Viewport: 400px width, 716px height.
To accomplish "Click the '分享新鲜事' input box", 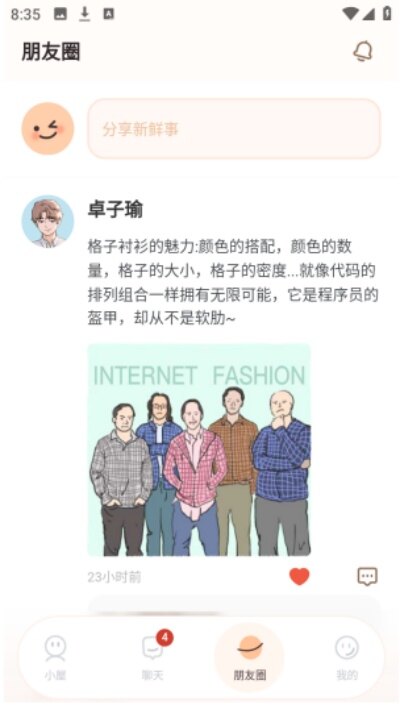I will click(x=234, y=129).
